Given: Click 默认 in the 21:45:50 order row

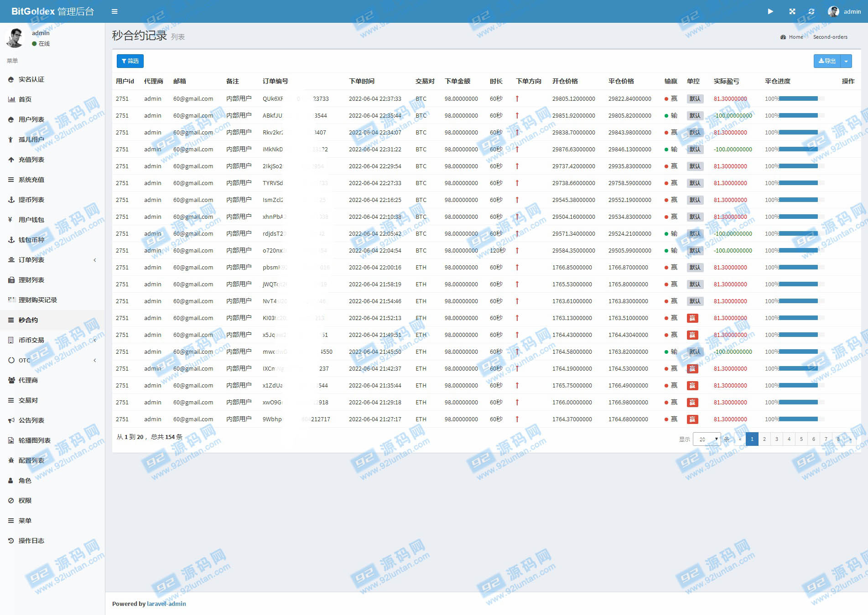Looking at the screenshot, I should coord(695,352).
